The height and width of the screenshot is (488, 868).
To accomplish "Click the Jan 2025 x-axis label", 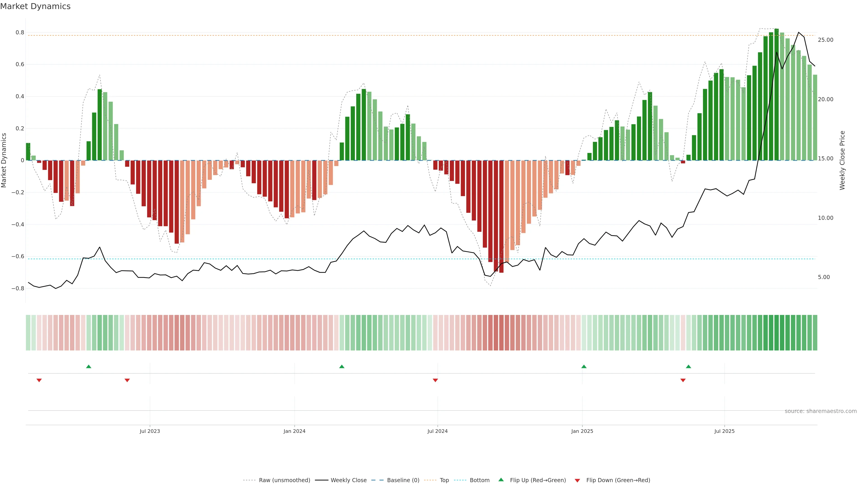I will [x=582, y=431].
